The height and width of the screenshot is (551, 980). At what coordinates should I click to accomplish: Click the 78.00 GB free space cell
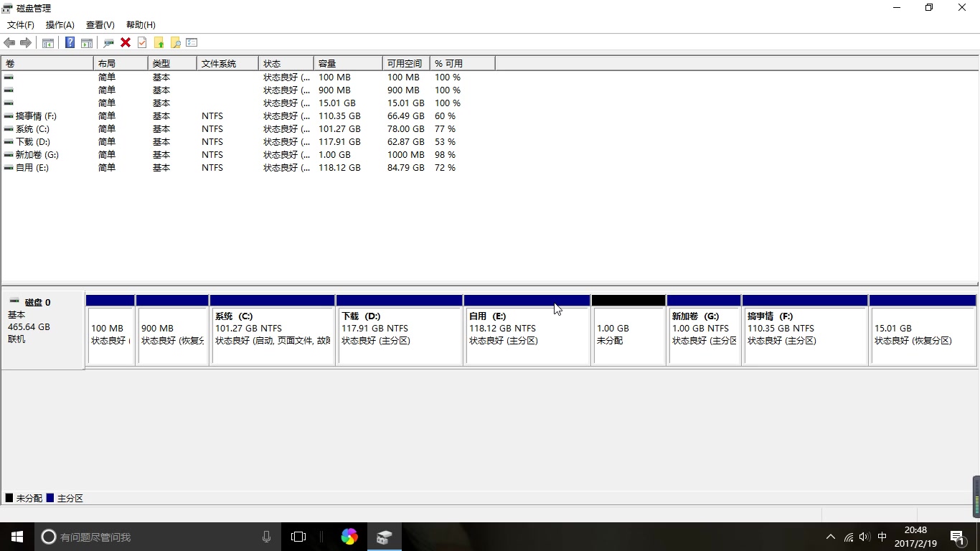(x=405, y=129)
